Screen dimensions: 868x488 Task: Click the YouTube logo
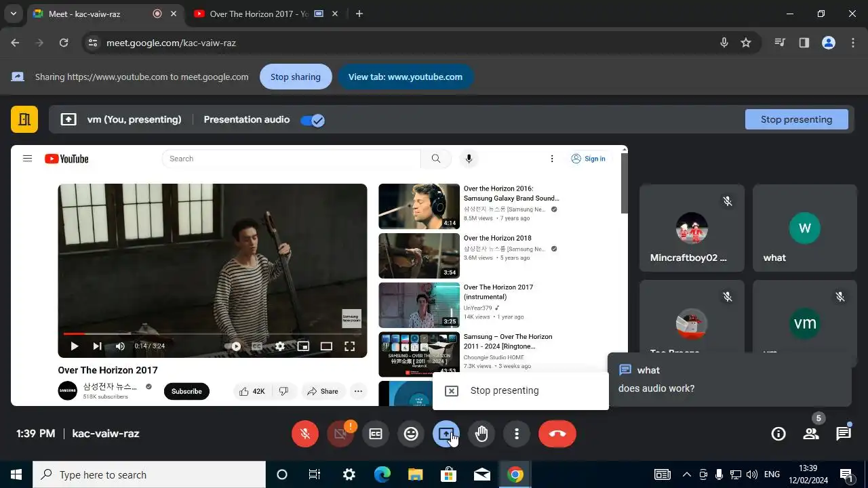[x=66, y=159]
